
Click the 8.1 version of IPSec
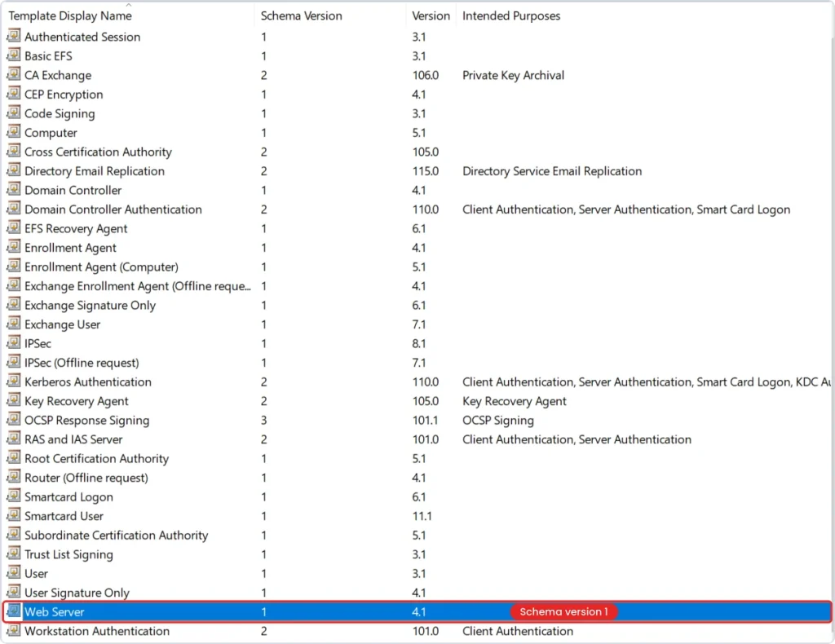418,343
